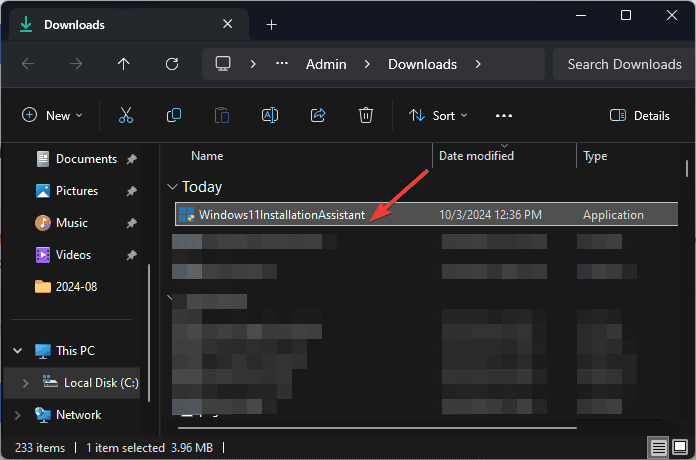
Task: Click the Cut scissors icon
Action: coord(126,115)
